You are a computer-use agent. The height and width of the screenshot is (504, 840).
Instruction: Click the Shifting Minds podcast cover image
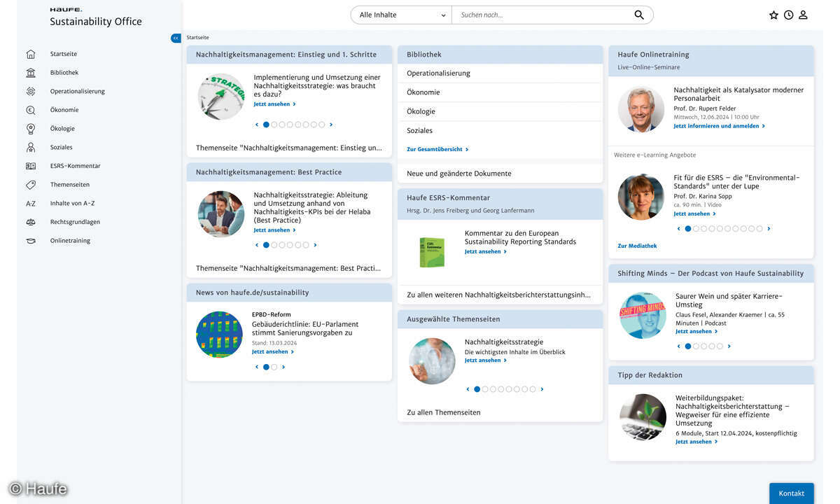pos(643,315)
